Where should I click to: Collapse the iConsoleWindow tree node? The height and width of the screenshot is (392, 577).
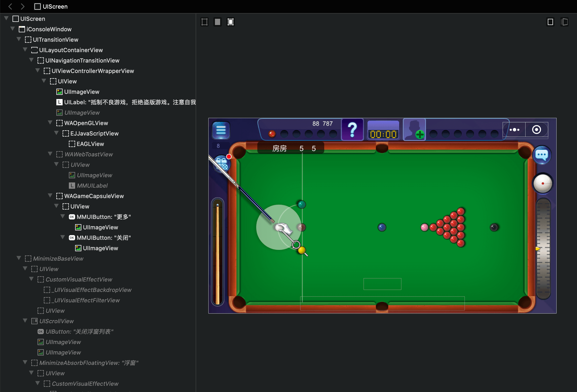pos(13,29)
